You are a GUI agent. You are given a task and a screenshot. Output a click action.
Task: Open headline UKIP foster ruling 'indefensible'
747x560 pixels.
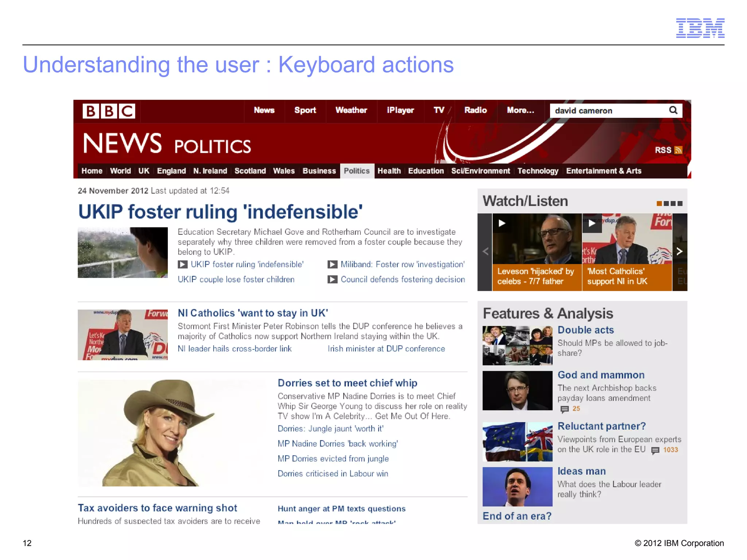click(x=220, y=212)
